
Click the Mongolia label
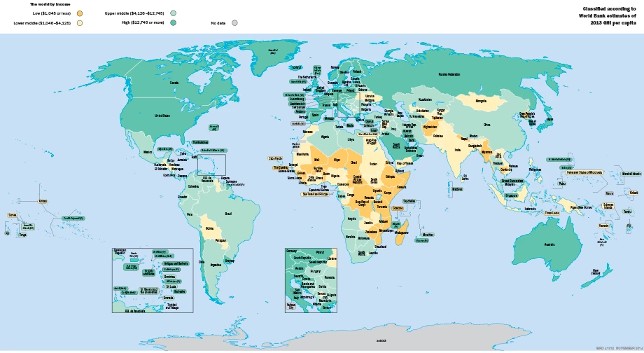481,101
